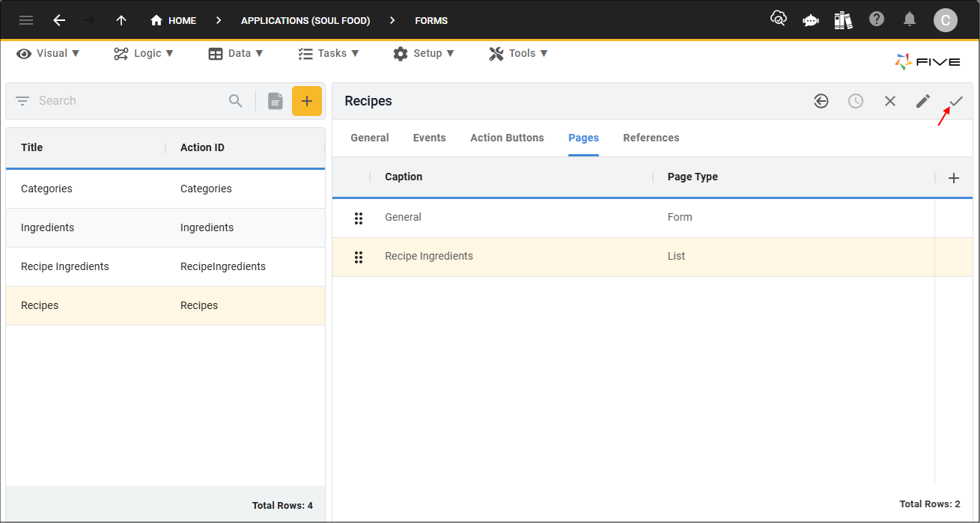Click the Caption column header
Image resolution: width=980 pixels, height=523 pixels.
[x=404, y=177]
